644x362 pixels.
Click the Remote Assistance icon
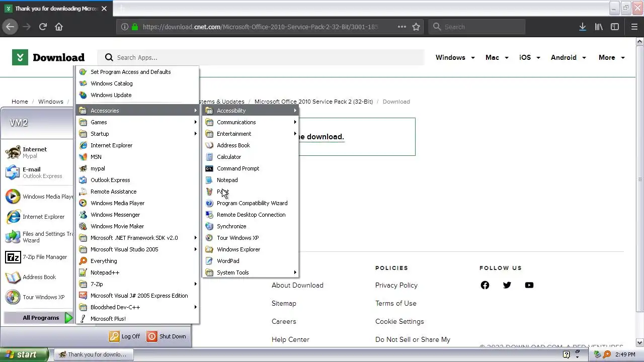coord(83,192)
